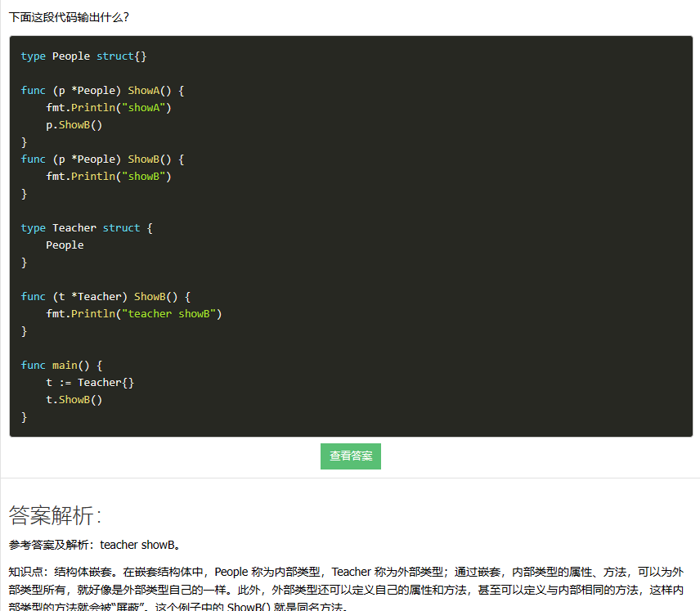
Task: Click the closing brace of main function
Action: [x=25, y=417]
